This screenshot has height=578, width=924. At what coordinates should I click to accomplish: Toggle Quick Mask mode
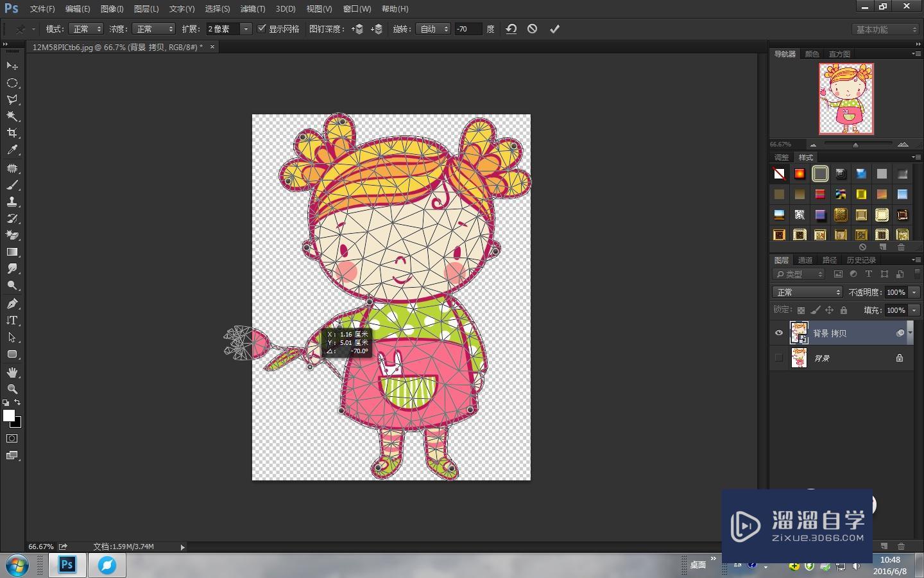pos(12,439)
